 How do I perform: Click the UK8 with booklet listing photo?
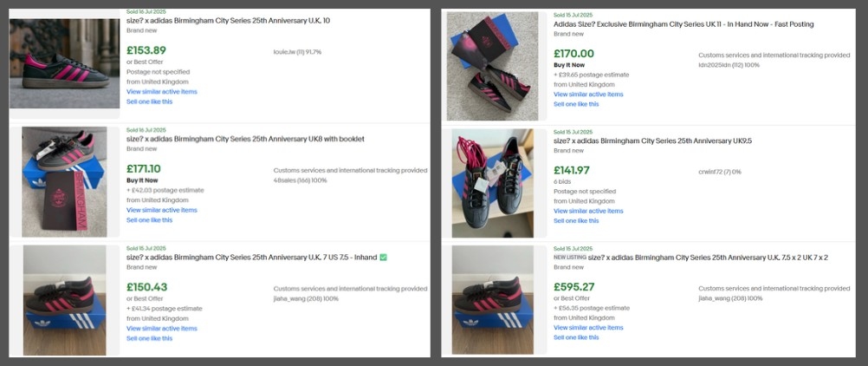[x=64, y=182]
